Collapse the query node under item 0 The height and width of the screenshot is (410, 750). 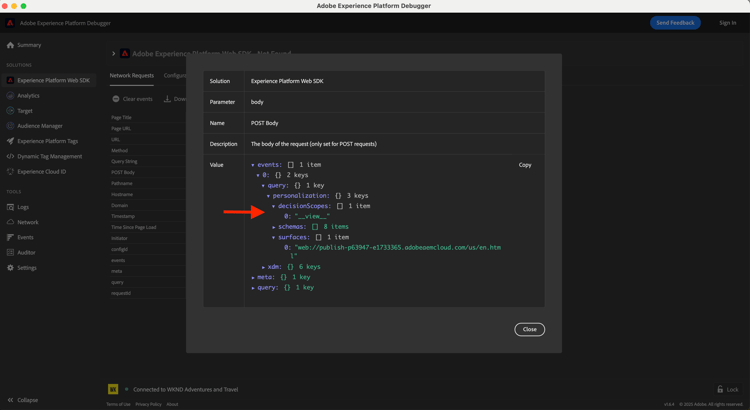(263, 186)
